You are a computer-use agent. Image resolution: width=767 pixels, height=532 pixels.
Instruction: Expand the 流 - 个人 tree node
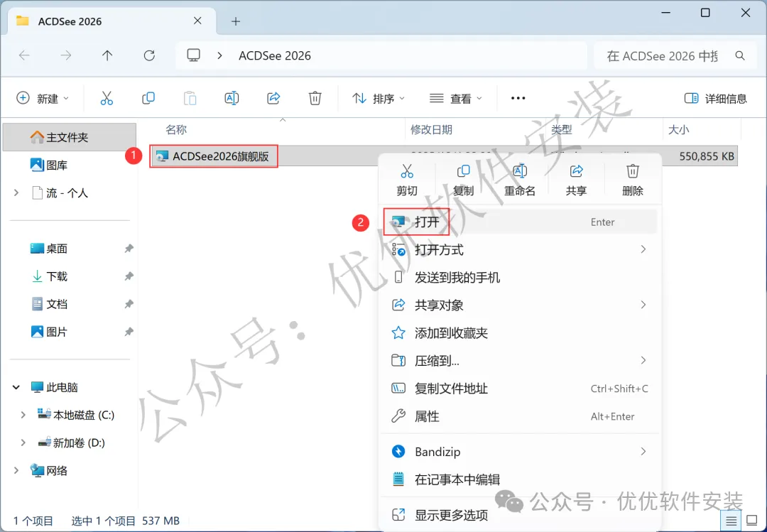point(16,192)
